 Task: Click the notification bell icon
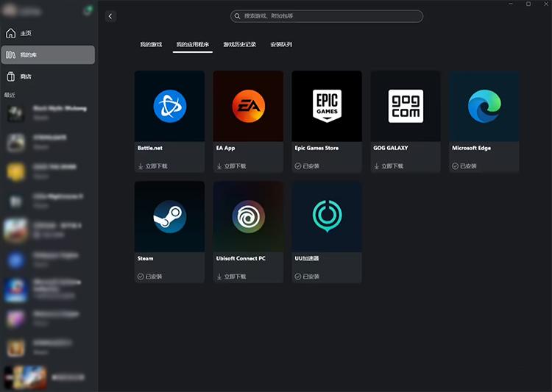tap(88, 11)
